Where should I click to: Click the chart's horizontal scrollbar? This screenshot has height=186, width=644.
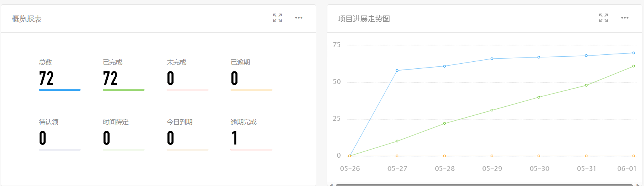click(484, 185)
